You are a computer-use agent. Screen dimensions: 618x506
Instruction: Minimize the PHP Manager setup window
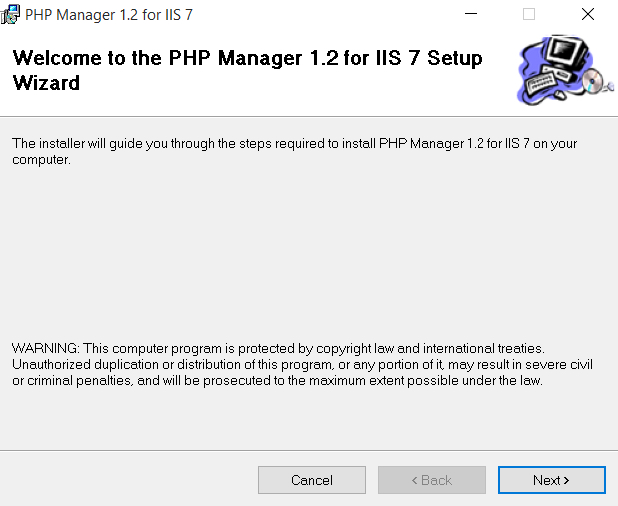[x=471, y=14]
